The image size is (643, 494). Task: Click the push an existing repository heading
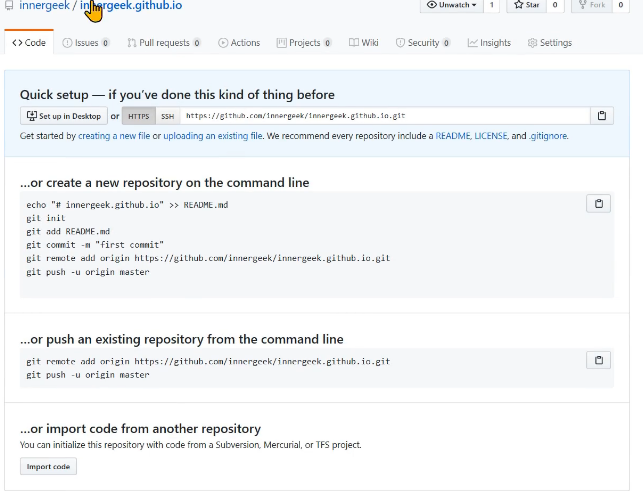(182, 339)
